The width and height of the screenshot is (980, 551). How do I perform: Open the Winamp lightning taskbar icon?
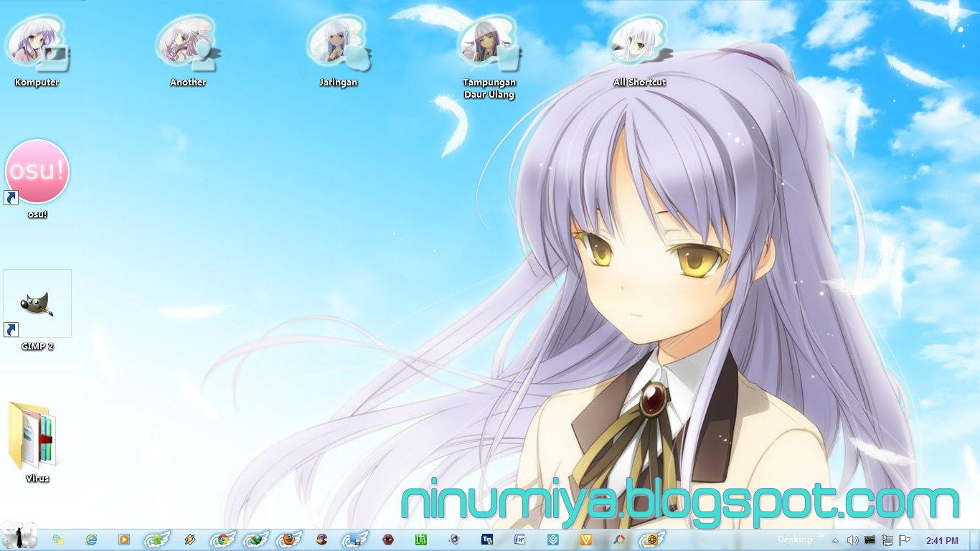click(x=190, y=540)
